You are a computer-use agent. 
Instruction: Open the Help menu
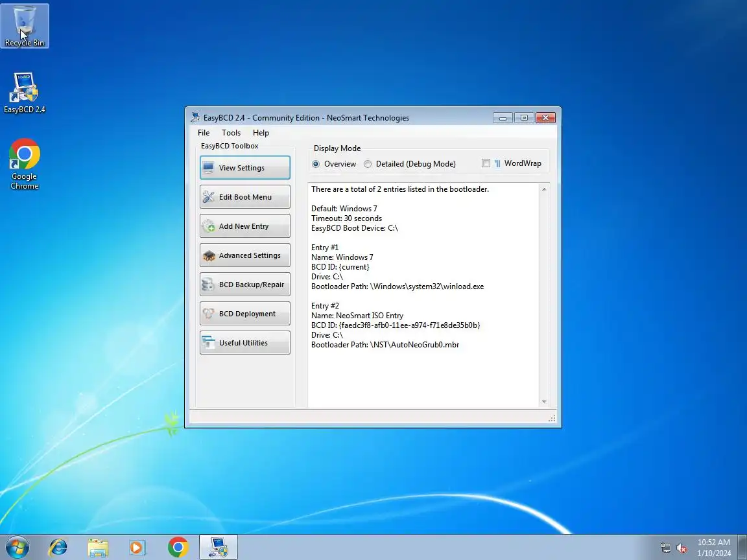(261, 133)
